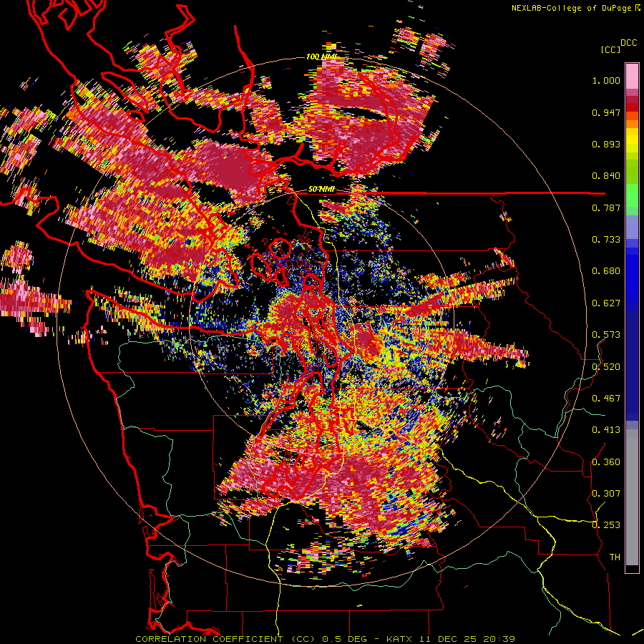Pick the gray color bar segment near 0.307
This screenshot has height=644, width=644.
(632, 497)
